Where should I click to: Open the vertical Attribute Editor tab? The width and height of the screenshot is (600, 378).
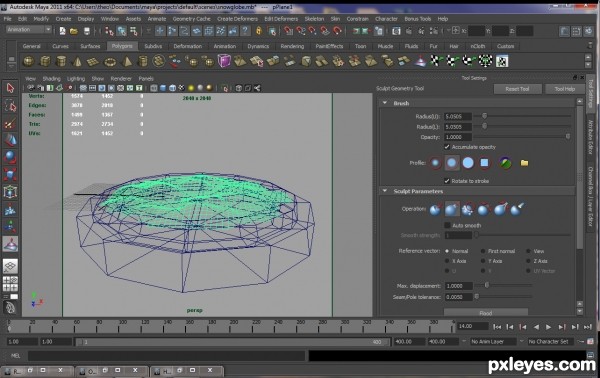coord(590,136)
